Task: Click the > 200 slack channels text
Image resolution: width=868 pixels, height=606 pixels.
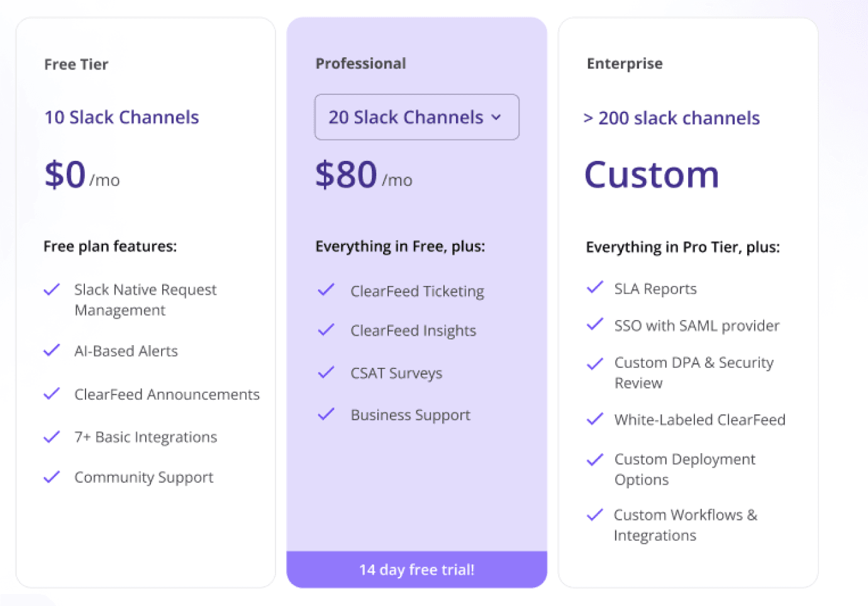Action: (x=672, y=118)
